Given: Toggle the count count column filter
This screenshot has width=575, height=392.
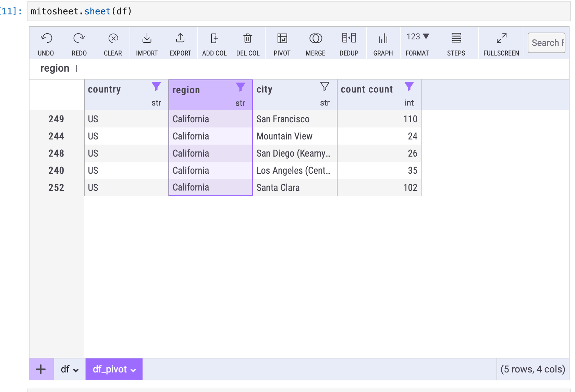Looking at the screenshot, I should pyautogui.click(x=409, y=86).
